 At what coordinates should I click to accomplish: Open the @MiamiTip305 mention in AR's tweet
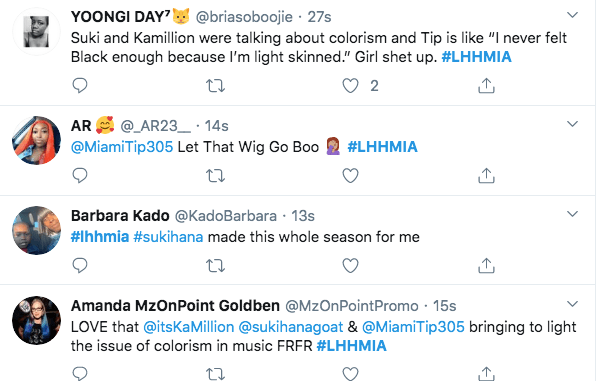[122, 147]
